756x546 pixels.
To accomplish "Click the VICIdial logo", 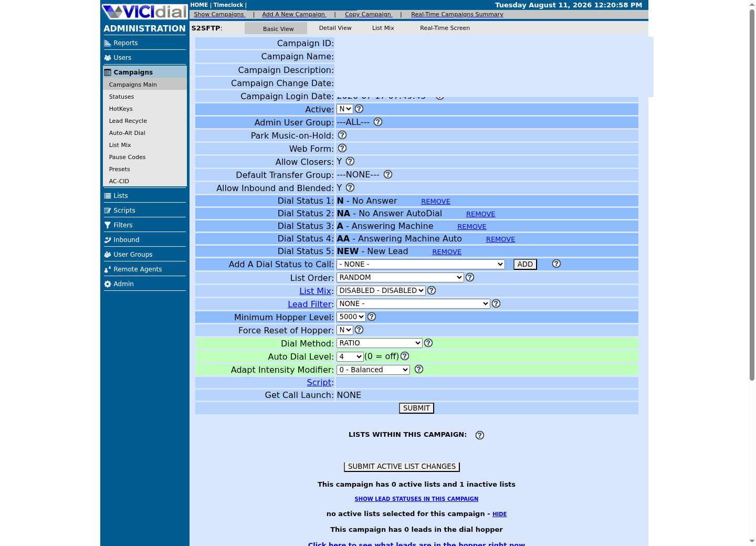I will click(144, 12).
